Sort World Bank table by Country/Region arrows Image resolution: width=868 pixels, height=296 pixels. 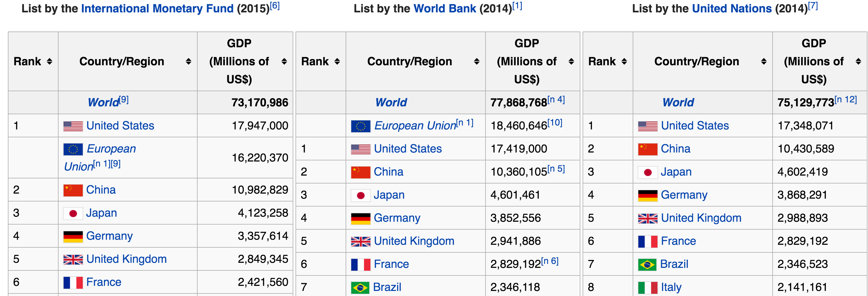(x=476, y=62)
